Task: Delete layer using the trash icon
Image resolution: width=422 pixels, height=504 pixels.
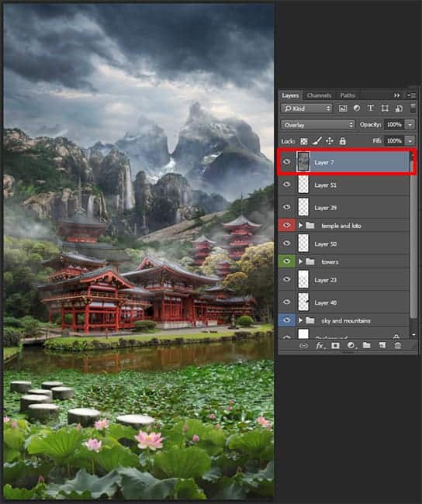Action: 398,346
